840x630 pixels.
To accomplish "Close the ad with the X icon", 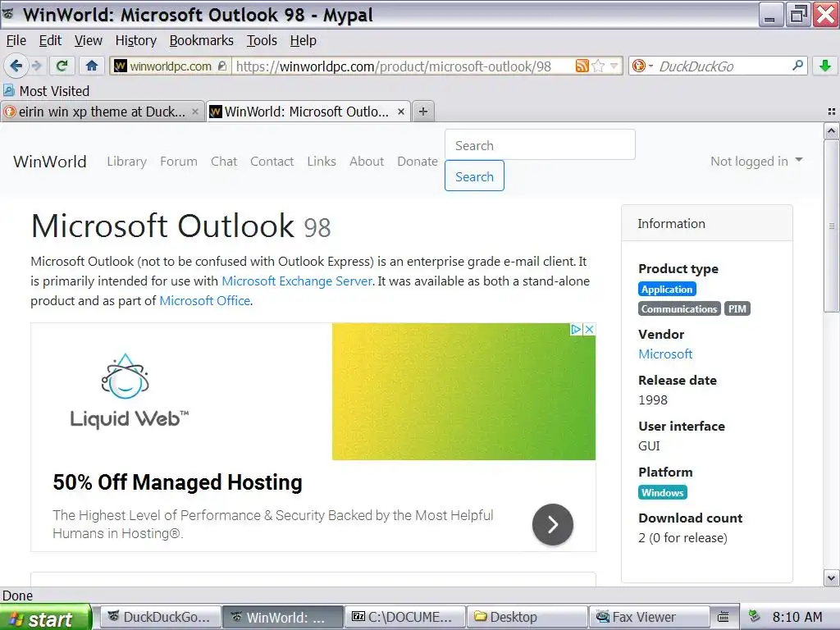I will point(589,330).
